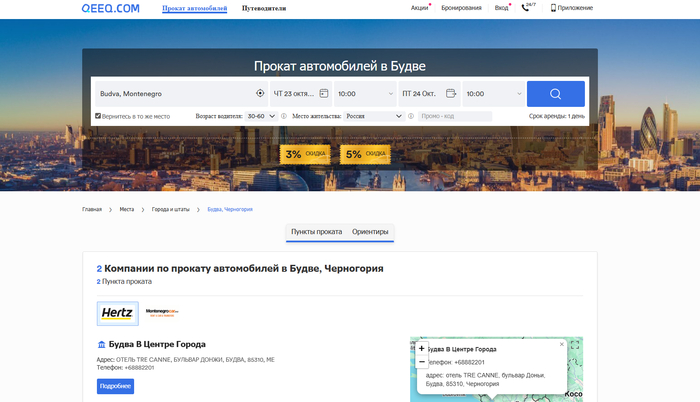Expand the driver age 30-60 dropdown
This screenshot has height=402, width=700.
click(x=261, y=116)
